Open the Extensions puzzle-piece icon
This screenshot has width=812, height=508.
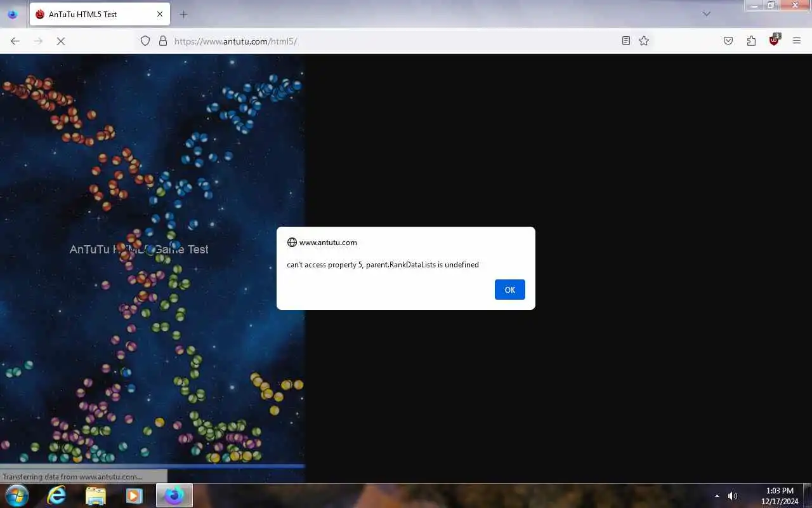click(x=751, y=41)
